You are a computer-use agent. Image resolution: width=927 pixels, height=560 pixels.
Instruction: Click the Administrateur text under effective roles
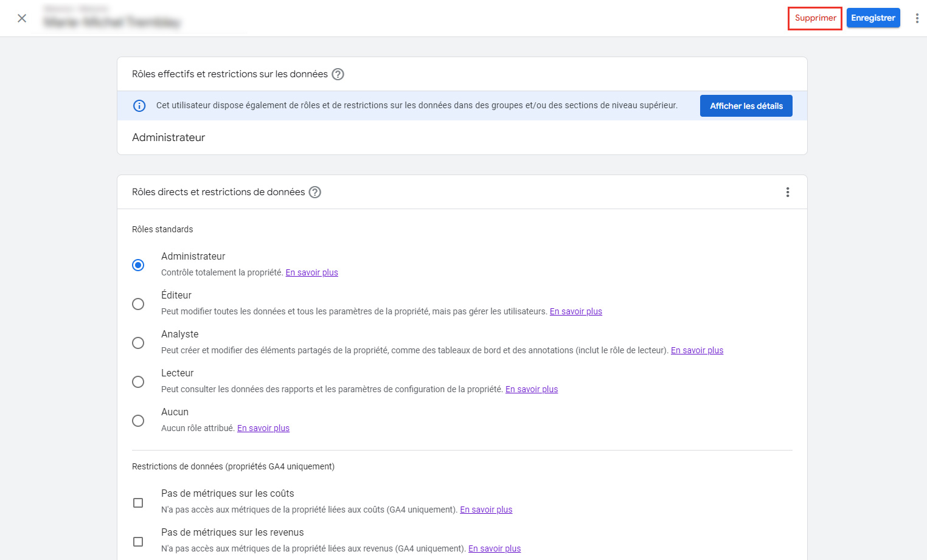(x=168, y=137)
